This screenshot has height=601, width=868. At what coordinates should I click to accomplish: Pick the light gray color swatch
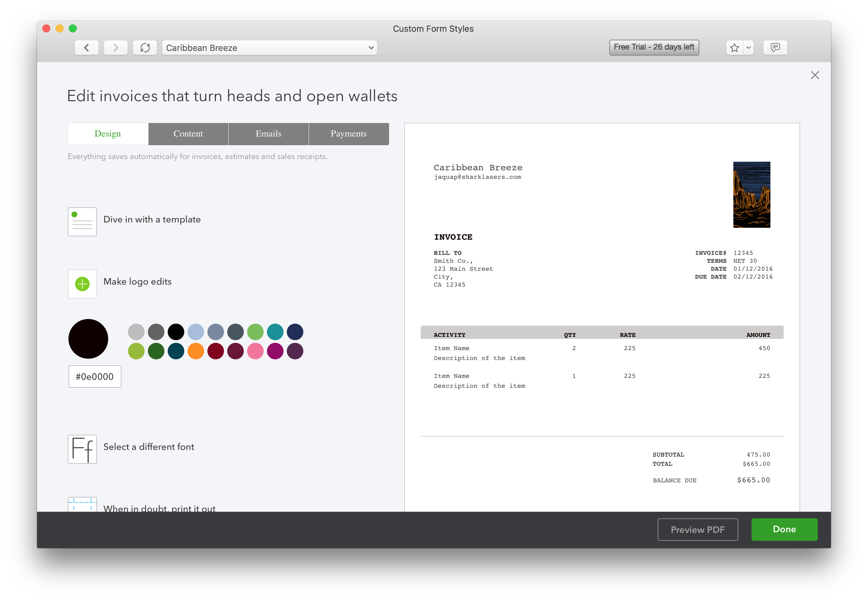coord(136,332)
